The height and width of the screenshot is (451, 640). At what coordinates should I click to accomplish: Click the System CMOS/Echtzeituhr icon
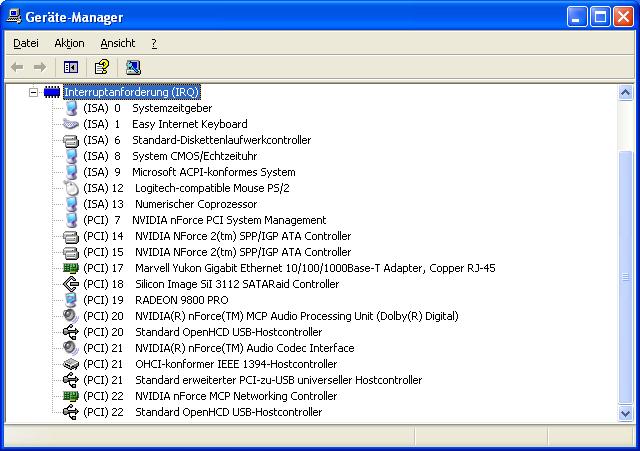[71, 156]
